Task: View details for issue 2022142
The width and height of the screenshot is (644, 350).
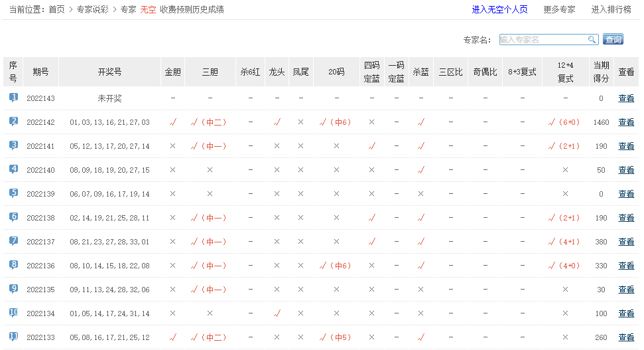Action: [x=625, y=122]
